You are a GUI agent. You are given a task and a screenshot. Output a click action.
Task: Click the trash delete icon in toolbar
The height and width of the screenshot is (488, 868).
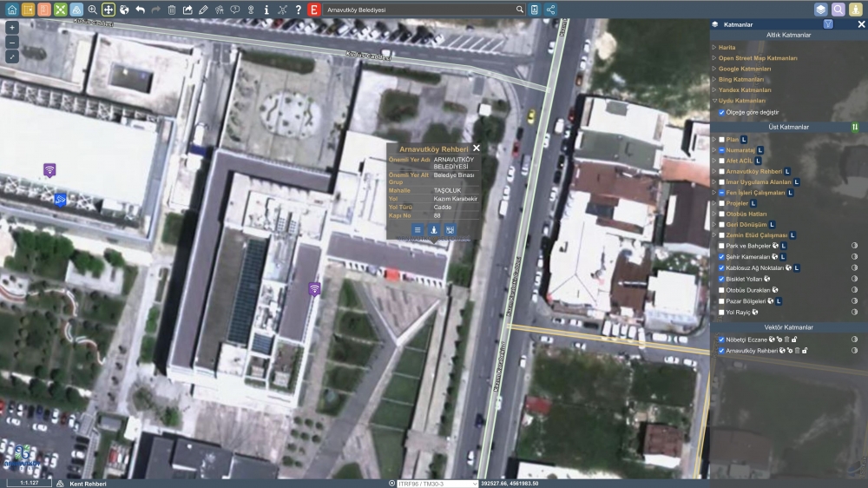click(172, 10)
